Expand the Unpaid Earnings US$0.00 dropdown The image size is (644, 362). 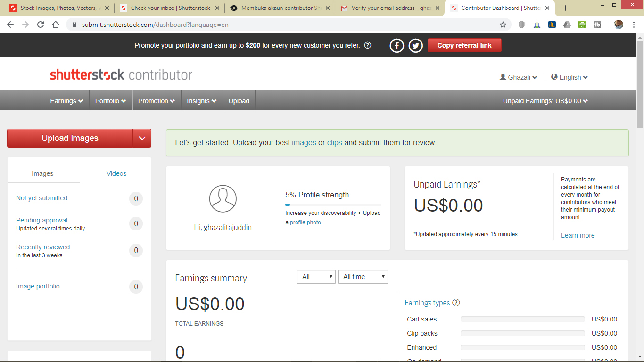tap(545, 101)
